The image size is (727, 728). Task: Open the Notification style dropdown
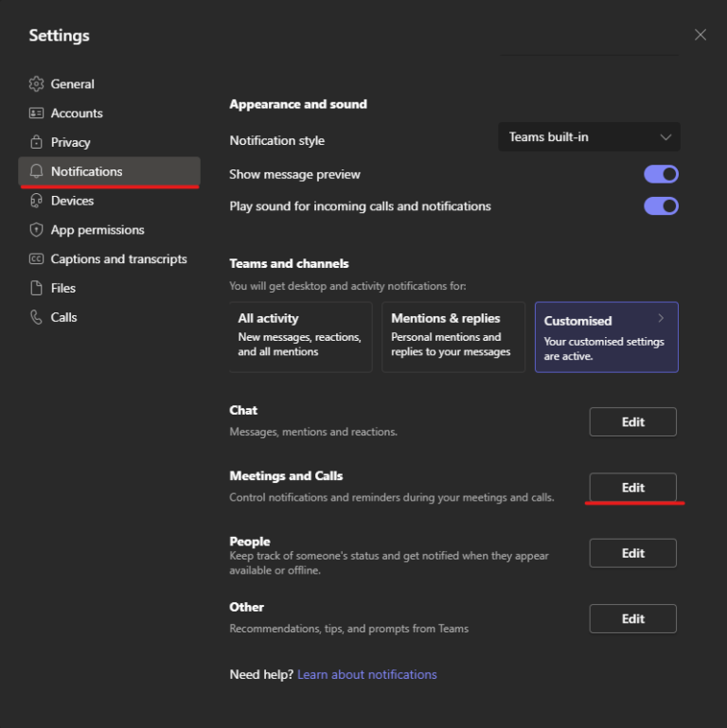pos(589,137)
